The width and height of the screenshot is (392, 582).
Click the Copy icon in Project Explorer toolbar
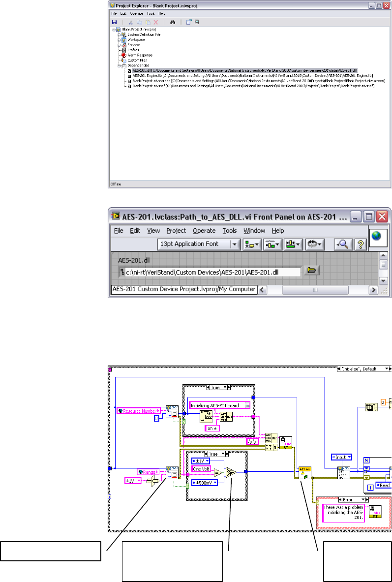tap(139, 22)
